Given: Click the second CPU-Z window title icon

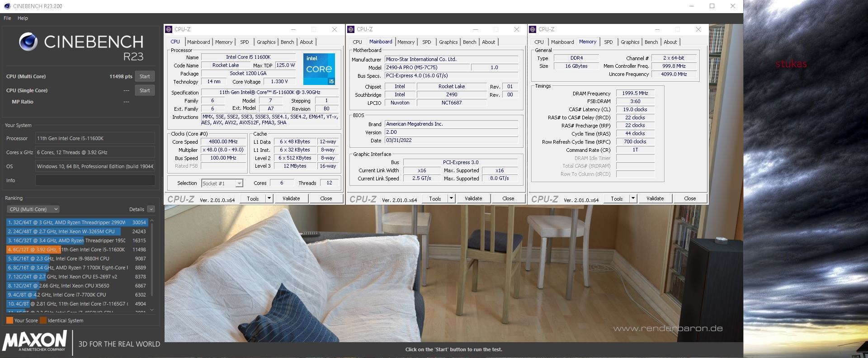Looking at the screenshot, I should (351, 29).
